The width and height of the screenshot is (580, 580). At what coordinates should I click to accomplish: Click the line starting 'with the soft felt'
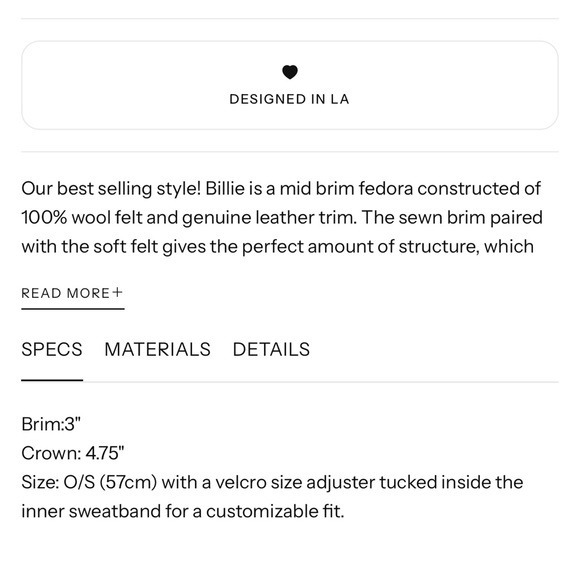pyautogui.click(x=277, y=247)
